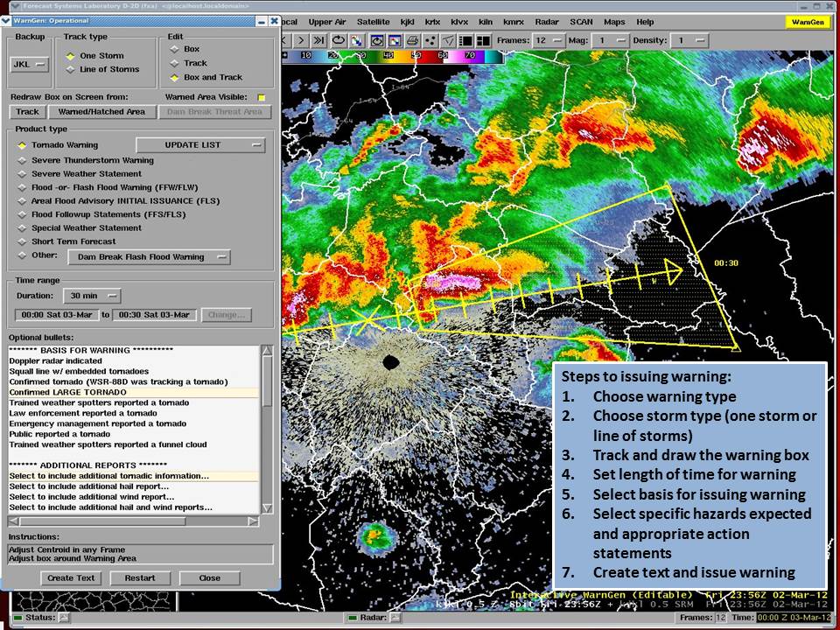Click the reflectivity color scale bar

393,55
